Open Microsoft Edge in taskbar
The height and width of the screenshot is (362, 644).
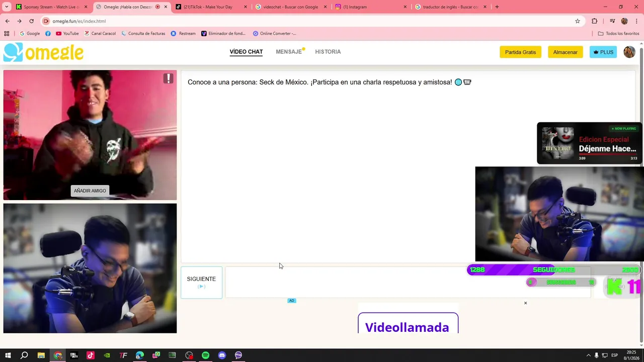pyautogui.click(x=139, y=355)
